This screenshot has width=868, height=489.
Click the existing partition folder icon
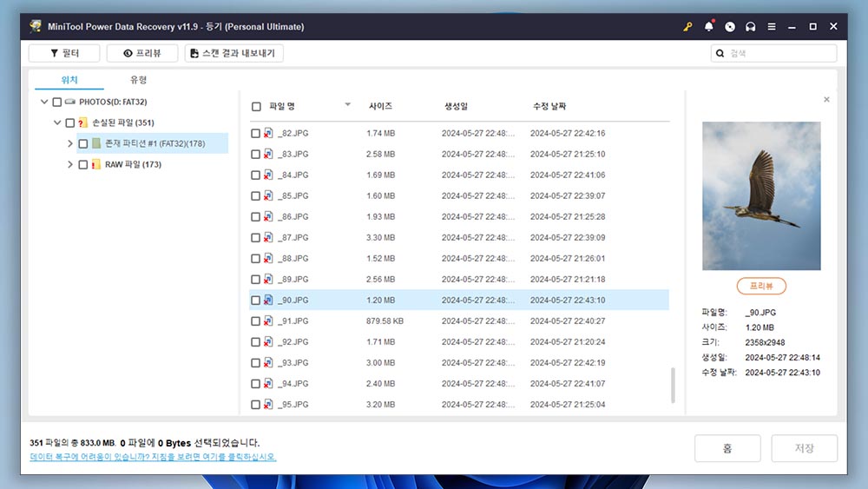tap(96, 143)
